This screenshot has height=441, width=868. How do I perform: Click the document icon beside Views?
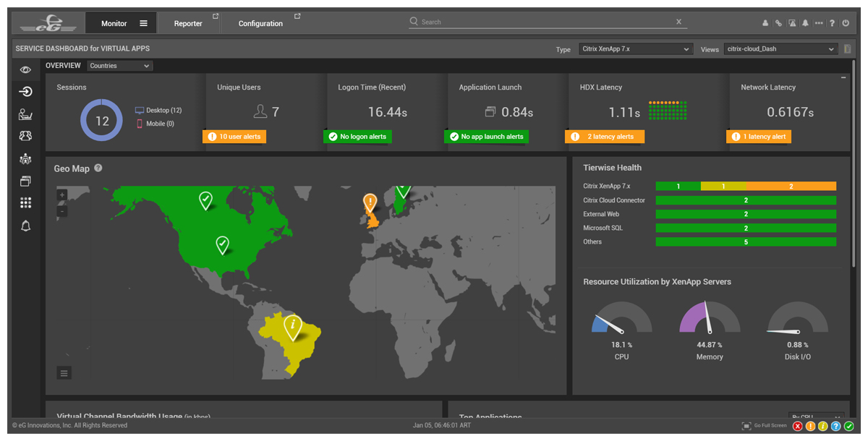847,49
